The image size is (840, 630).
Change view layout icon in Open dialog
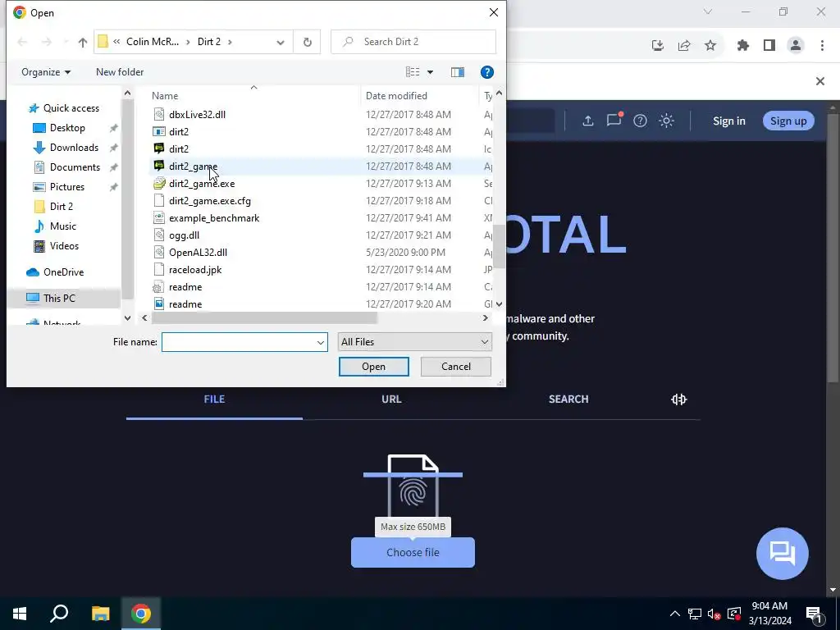click(413, 72)
